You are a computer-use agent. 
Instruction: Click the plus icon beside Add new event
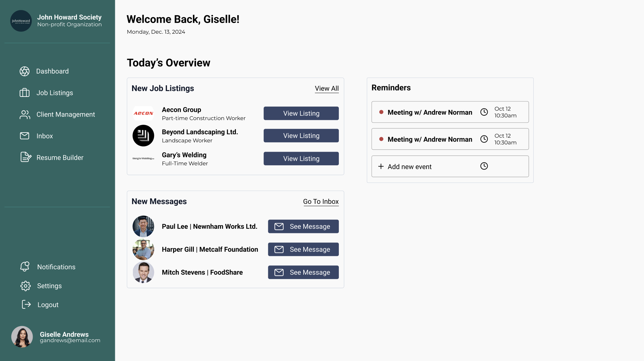[x=381, y=166]
